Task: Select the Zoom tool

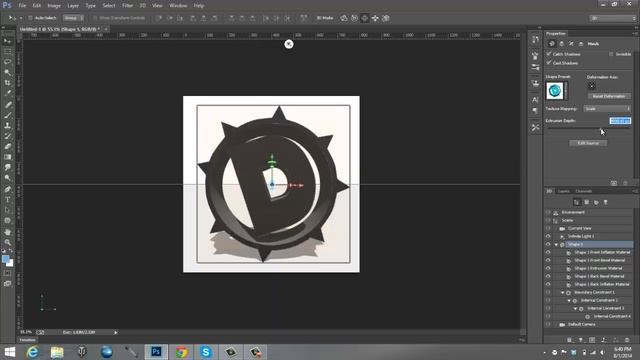Action: (x=7, y=242)
